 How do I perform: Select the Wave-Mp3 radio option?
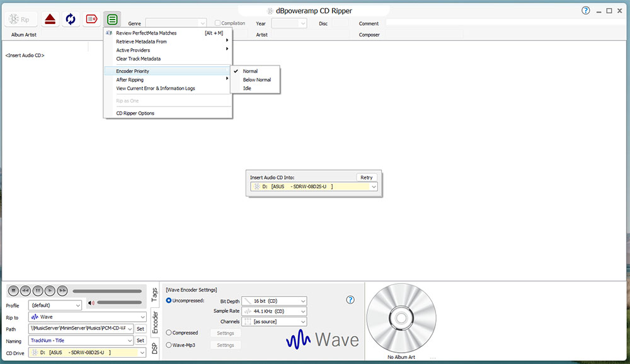pyautogui.click(x=169, y=345)
